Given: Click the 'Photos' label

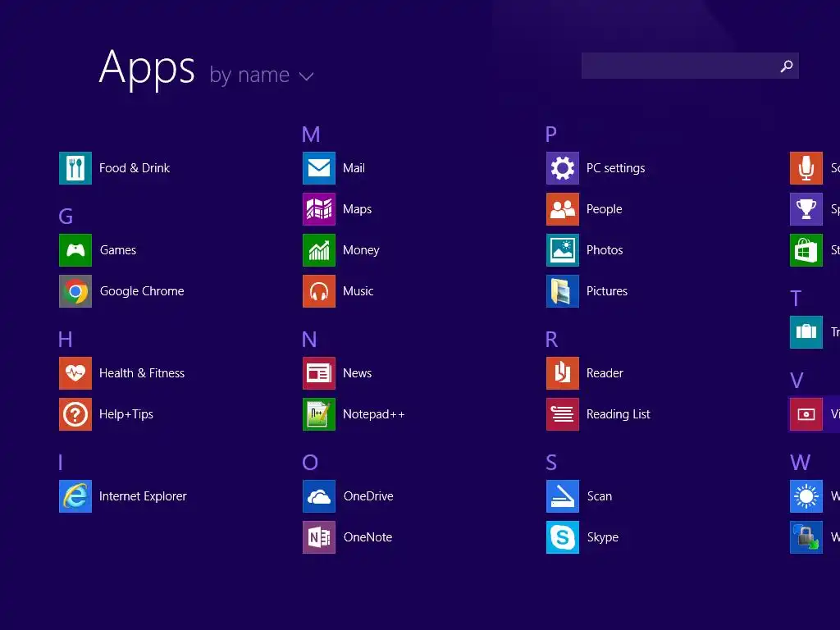Looking at the screenshot, I should coord(605,250).
